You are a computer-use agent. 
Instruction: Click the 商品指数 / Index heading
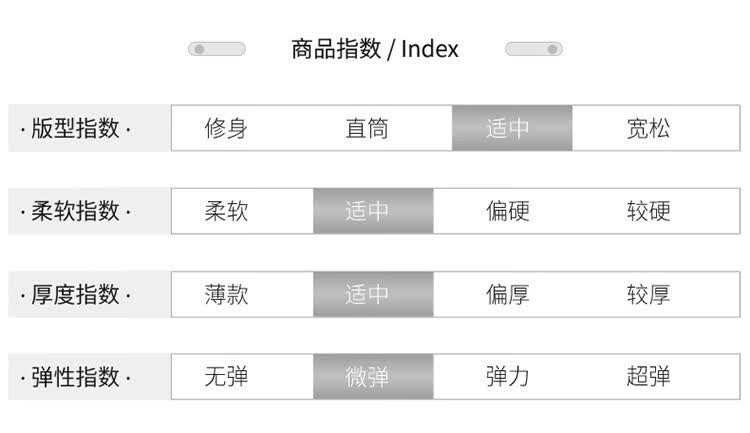pos(375,49)
